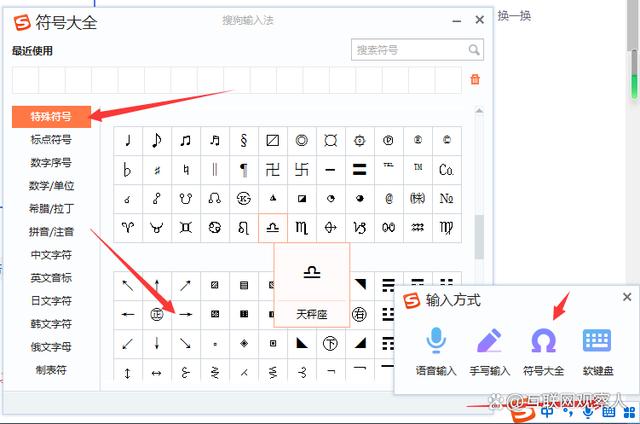Insert the Taurus zodiac symbol ♉

[157, 228]
